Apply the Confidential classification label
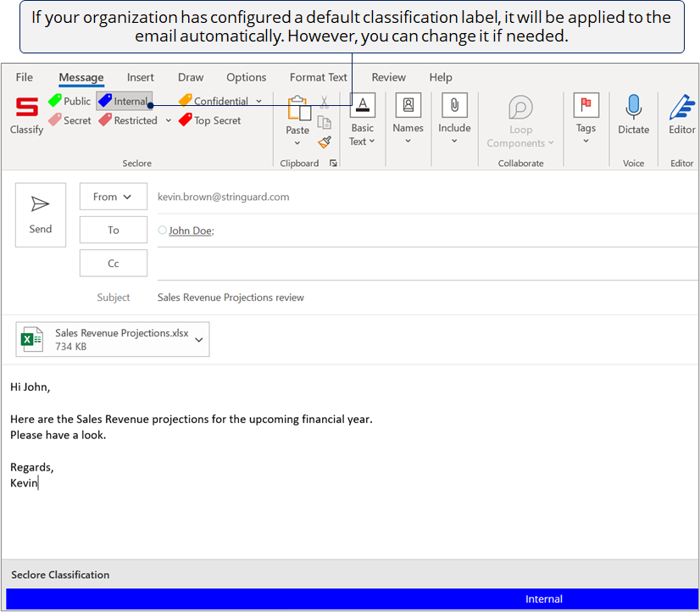Screen dimensions: 700x612 (x=214, y=101)
